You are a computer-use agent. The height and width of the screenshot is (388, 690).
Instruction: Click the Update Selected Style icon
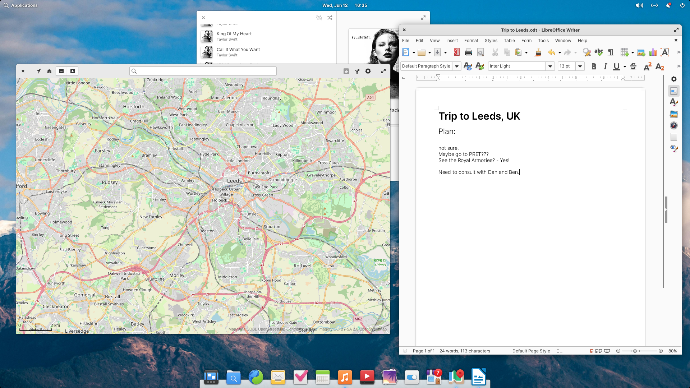[x=468, y=66]
